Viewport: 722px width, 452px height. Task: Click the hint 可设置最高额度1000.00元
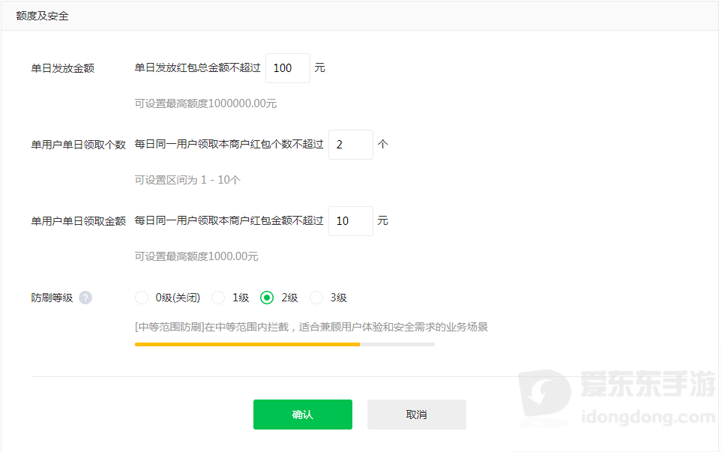[196, 256]
